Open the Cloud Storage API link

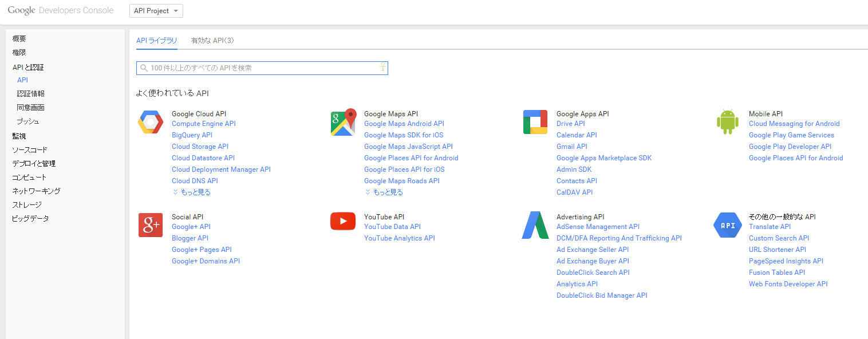200,147
